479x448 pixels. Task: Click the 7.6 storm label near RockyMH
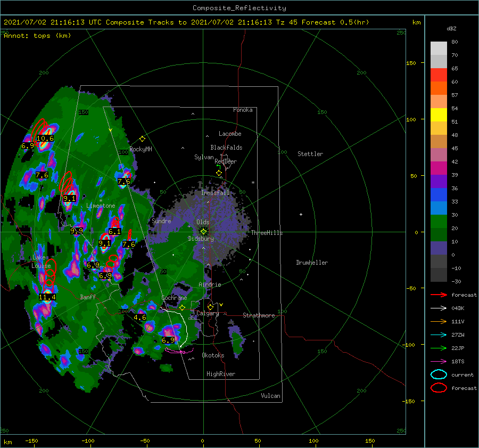pyautogui.click(x=123, y=181)
